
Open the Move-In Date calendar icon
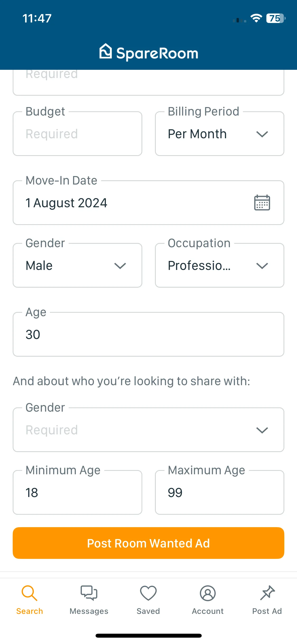[x=262, y=203]
